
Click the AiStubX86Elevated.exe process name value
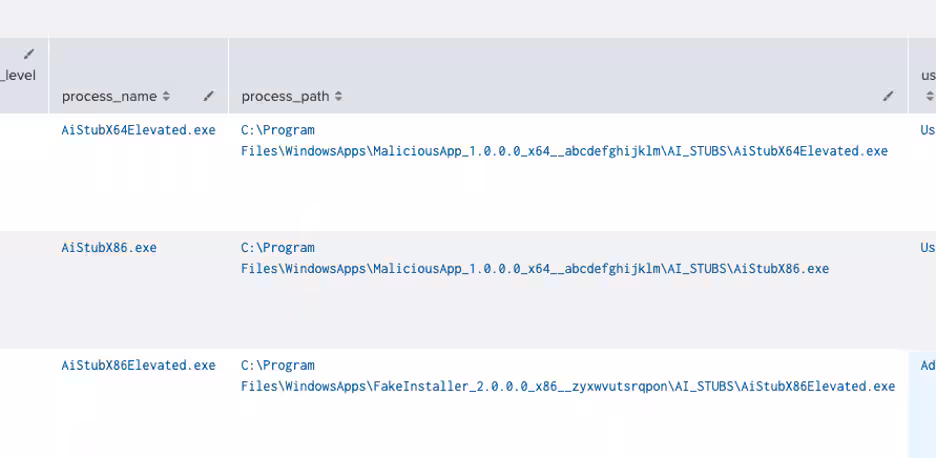coord(138,366)
